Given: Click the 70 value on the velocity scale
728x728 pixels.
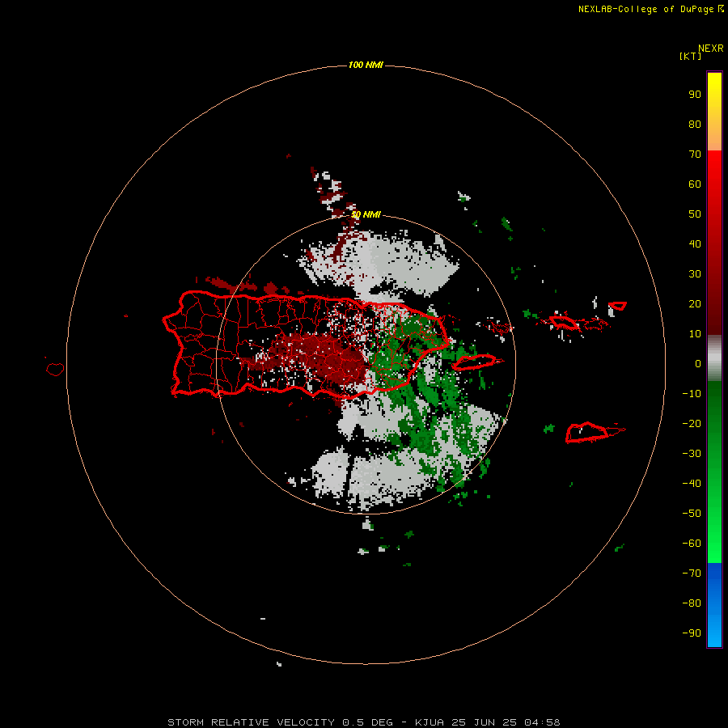Looking at the screenshot, I should pos(695,154).
